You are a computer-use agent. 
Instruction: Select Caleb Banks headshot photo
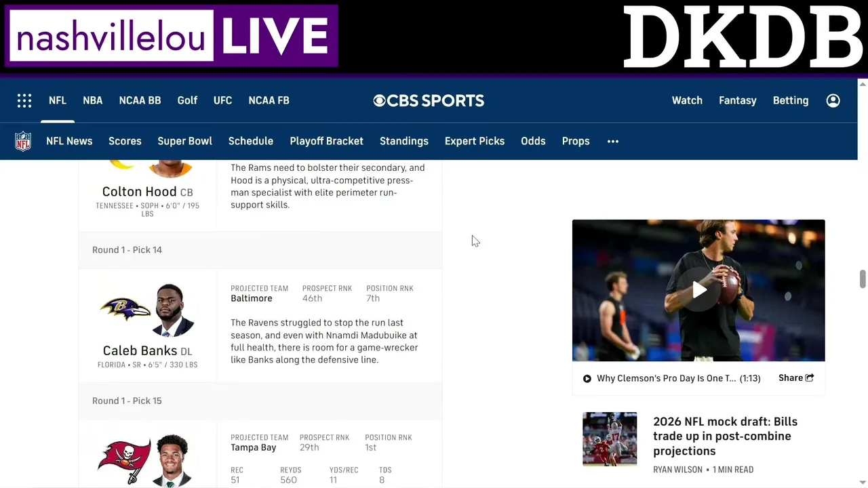point(174,310)
